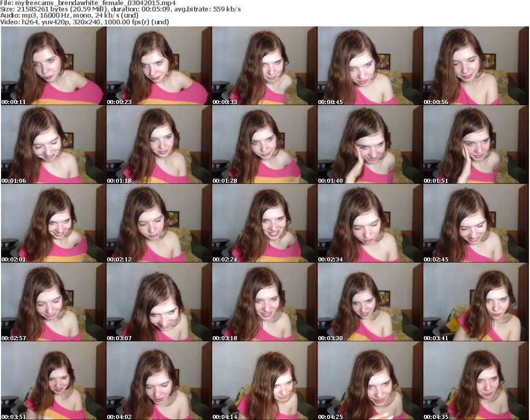
Task: Select the thumbnail timestamped 00:02:01
Action: point(53,224)
